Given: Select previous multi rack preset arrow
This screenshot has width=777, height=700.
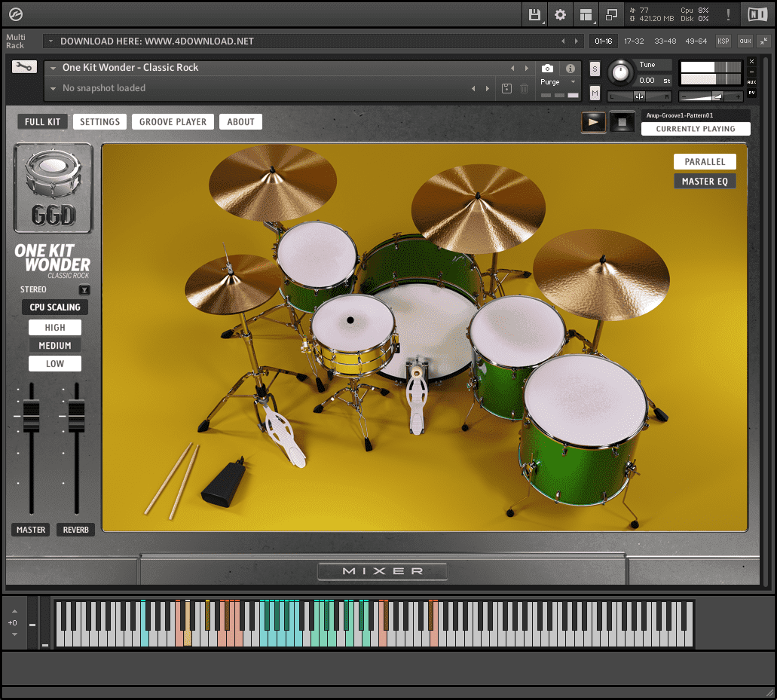Looking at the screenshot, I should [563, 41].
